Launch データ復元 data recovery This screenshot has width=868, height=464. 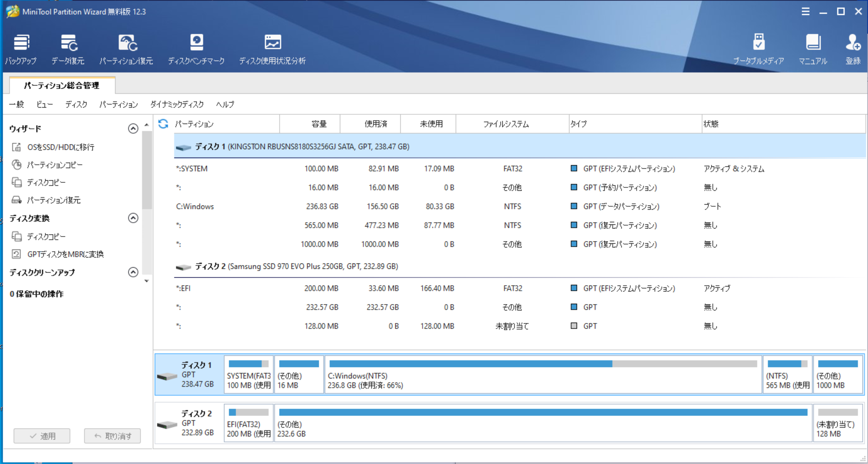point(68,49)
